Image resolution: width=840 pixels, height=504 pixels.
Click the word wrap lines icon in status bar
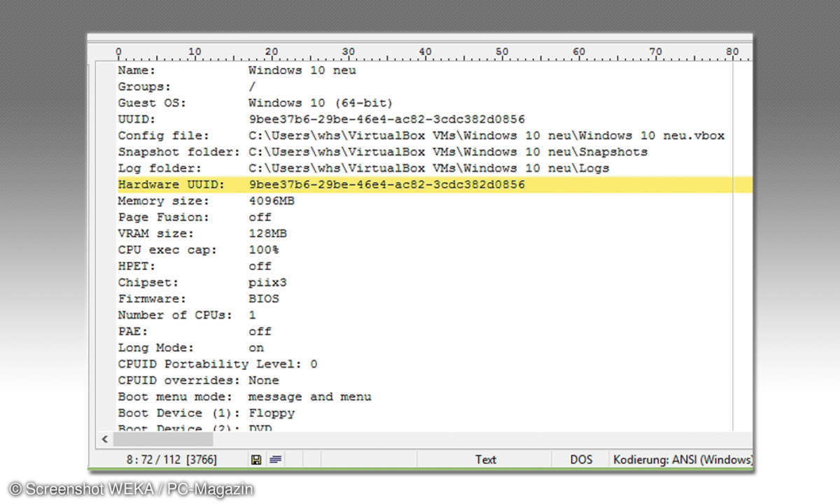point(275,460)
